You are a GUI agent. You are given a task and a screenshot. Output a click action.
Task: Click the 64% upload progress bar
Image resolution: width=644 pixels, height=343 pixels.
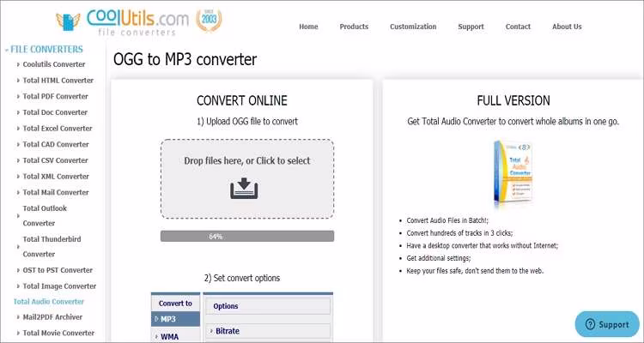[x=246, y=237]
